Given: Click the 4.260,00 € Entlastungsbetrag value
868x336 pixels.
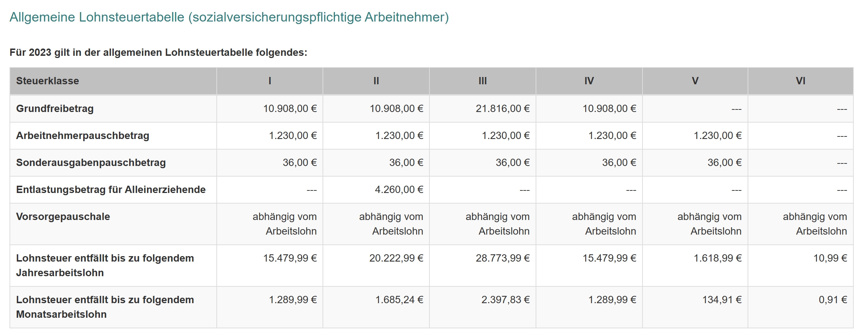Looking at the screenshot, I should (x=399, y=189).
